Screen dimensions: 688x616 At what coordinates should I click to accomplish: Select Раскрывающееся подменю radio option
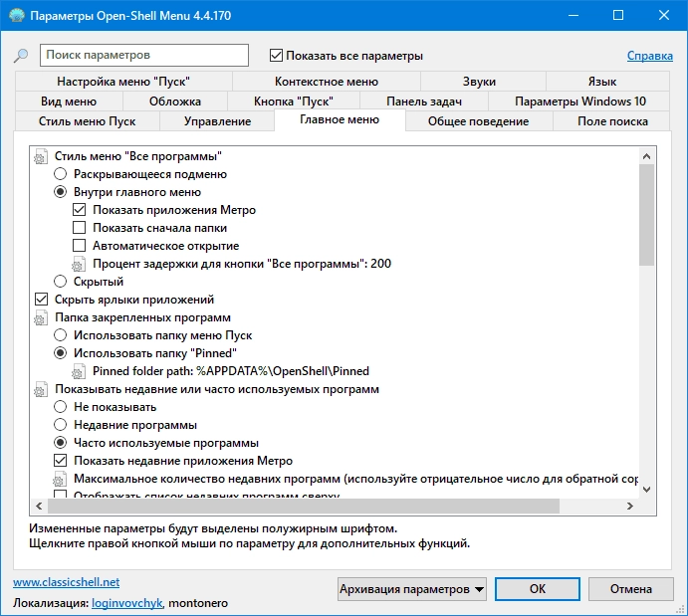pos(60,174)
